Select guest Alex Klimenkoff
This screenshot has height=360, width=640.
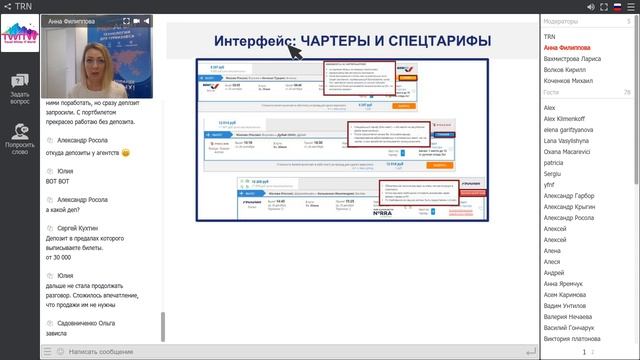564,119
